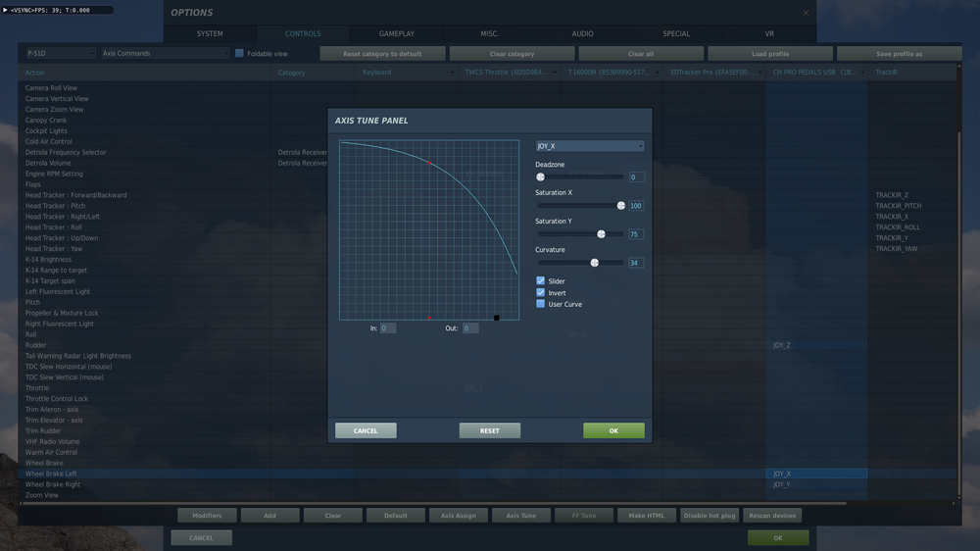The height and width of the screenshot is (551, 980).
Task: Click the Clear all button
Action: click(x=641, y=54)
